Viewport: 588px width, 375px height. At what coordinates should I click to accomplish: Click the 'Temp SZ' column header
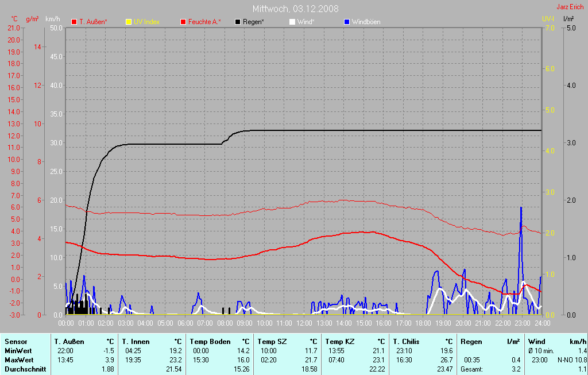(x=272, y=342)
